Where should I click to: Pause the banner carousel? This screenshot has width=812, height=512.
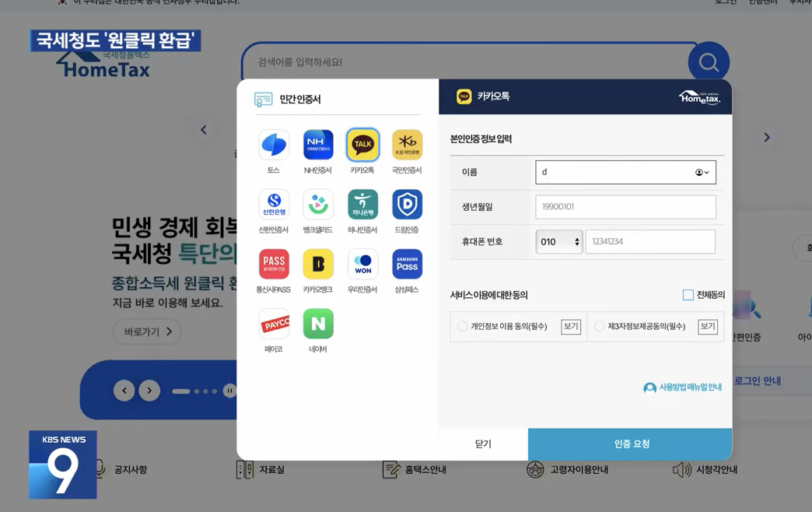229,391
